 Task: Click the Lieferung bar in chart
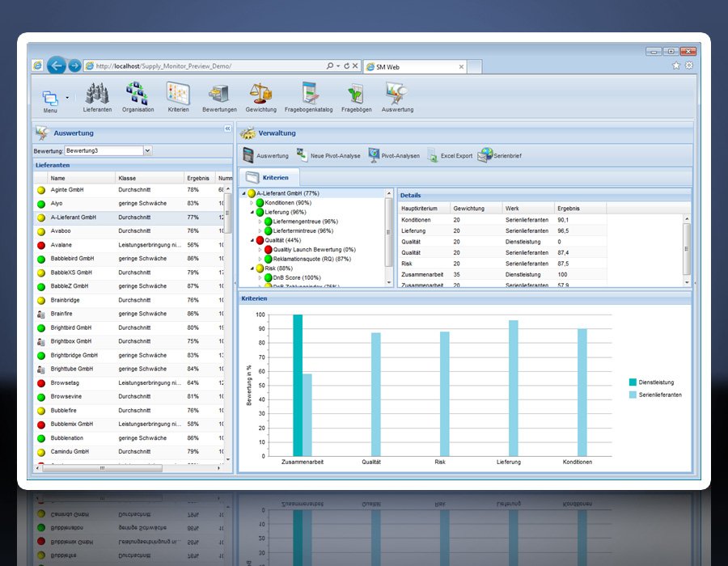(513, 388)
